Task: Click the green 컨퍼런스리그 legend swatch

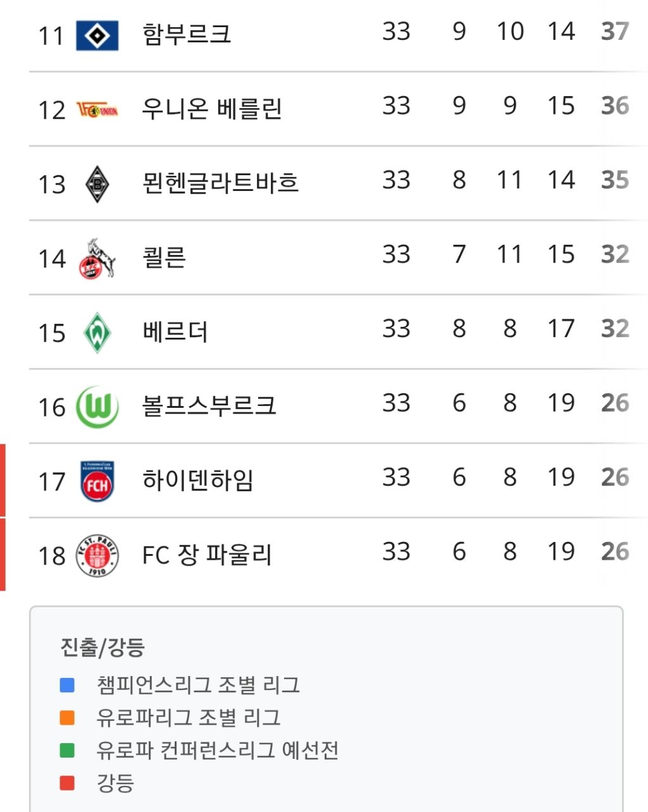Action: click(x=67, y=751)
